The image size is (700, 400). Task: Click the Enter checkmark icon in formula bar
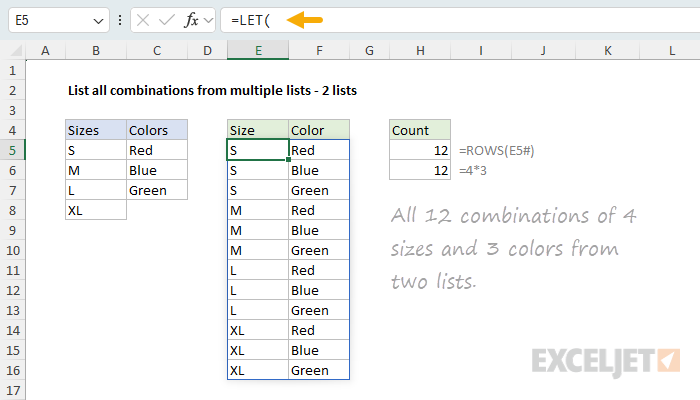167,20
